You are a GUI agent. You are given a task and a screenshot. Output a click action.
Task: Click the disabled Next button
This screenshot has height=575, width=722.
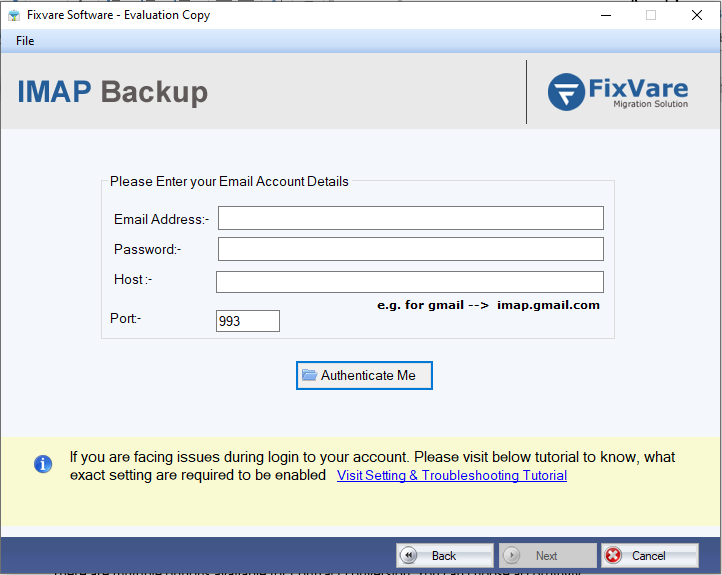coord(547,556)
